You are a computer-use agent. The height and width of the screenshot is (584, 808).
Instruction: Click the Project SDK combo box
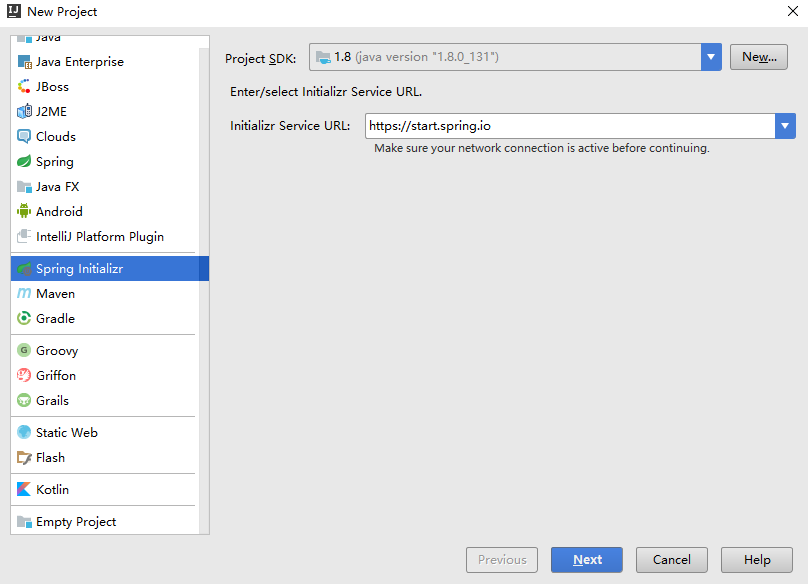pos(515,57)
